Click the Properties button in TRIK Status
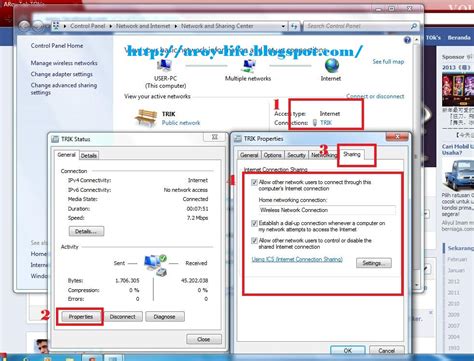This screenshot has height=361, width=474. (81, 317)
